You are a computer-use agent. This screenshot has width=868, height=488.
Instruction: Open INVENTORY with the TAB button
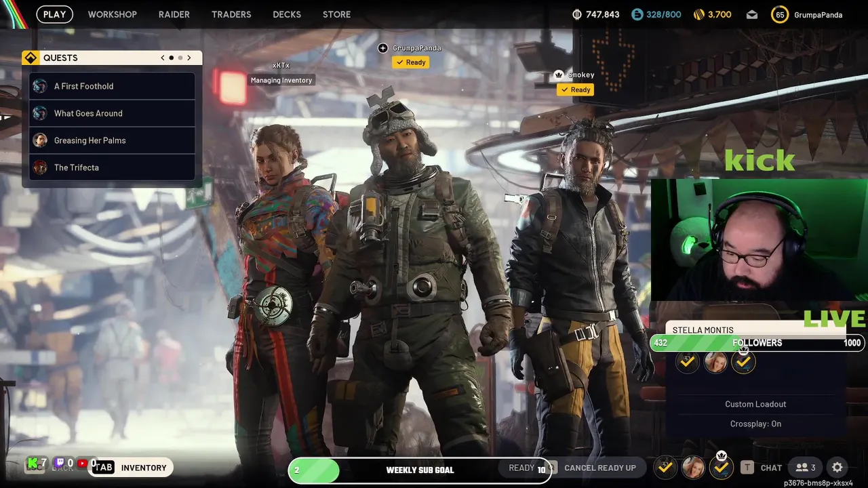click(x=130, y=468)
